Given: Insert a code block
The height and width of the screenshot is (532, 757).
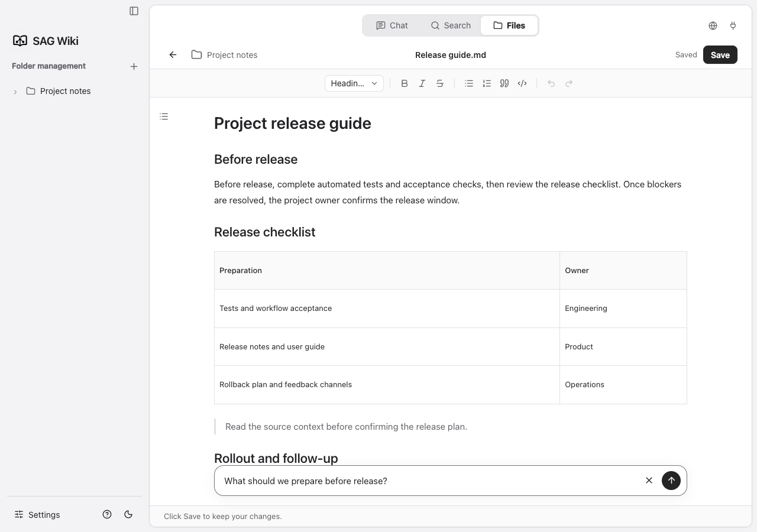Looking at the screenshot, I should click(522, 83).
